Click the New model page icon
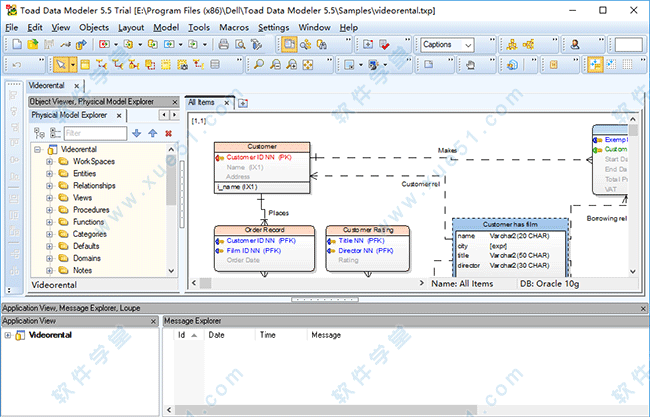Screen dimensions: 650x417 pos(17,44)
